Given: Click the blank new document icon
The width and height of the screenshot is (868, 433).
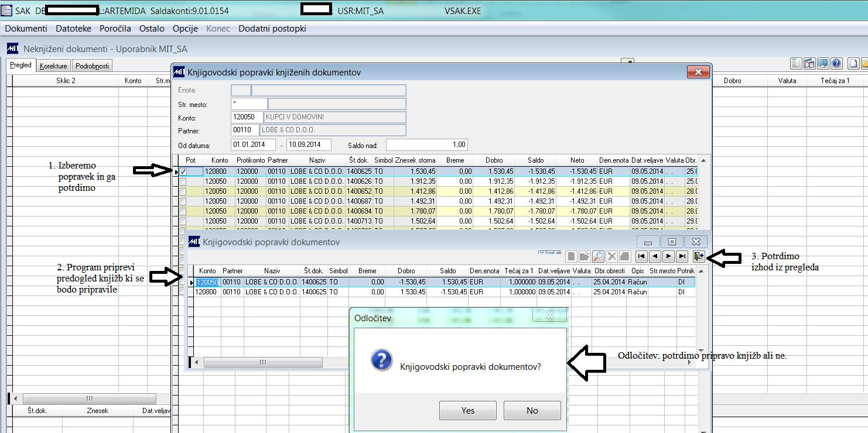Looking at the screenshot, I should click(x=854, y=64).
